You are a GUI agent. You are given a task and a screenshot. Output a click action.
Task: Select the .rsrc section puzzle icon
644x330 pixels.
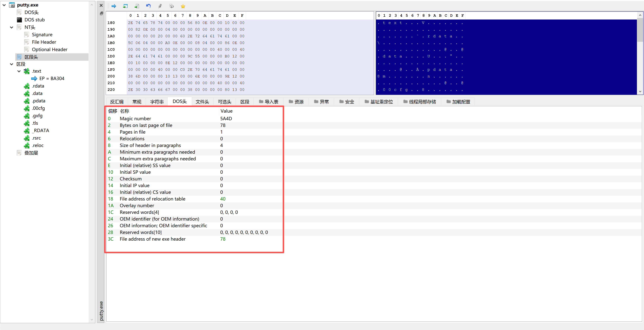[27, 138]
